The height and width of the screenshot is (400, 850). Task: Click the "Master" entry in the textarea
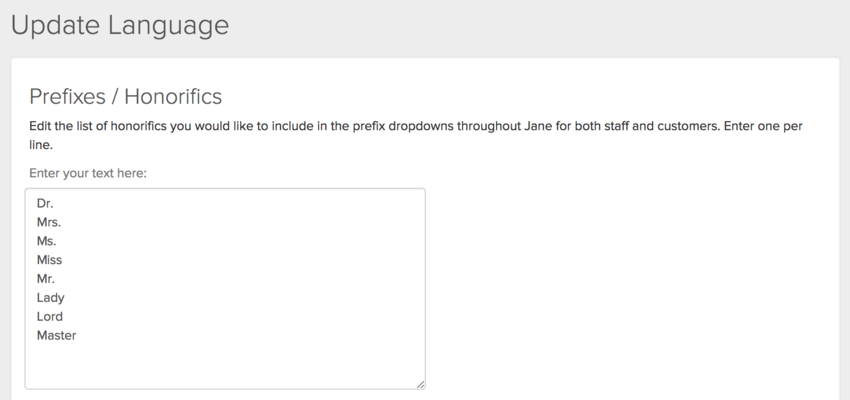(56, 336)
